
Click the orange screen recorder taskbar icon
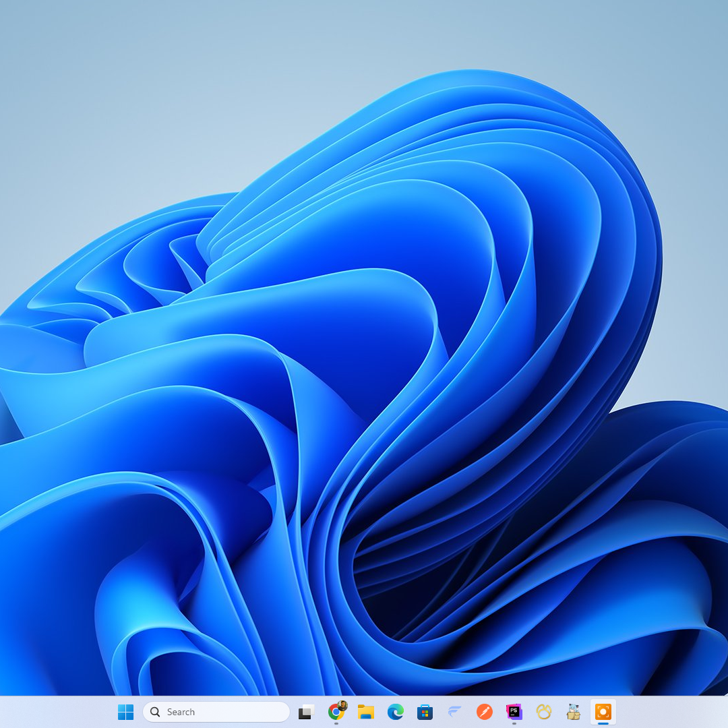pyautogui.click(x=603, y=711)
